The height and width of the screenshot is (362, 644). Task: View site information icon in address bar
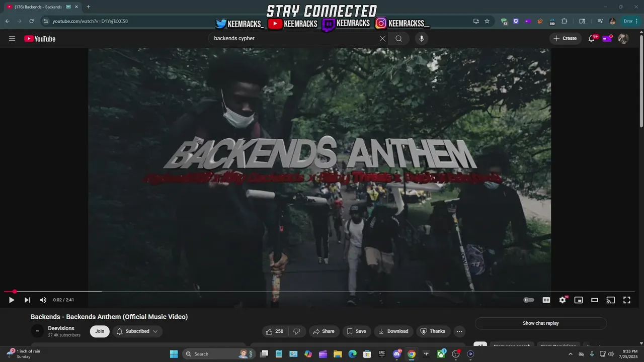tap(46, 21)
